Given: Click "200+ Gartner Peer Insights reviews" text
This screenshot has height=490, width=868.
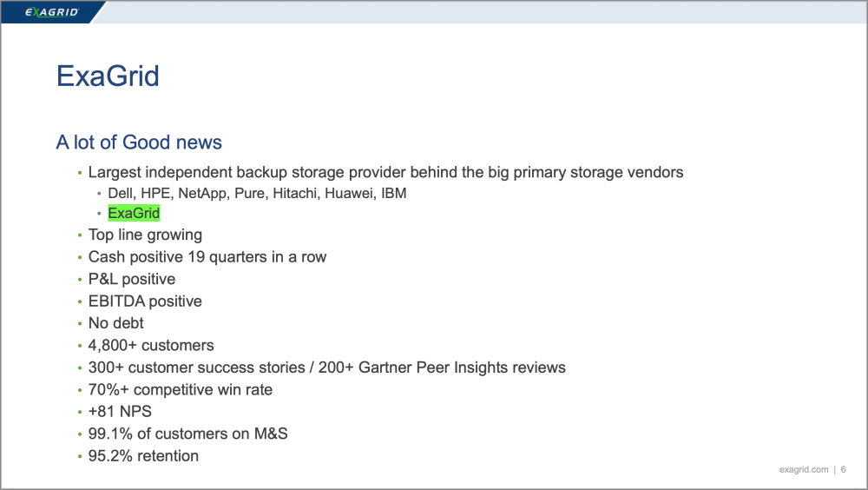Looking at the screenshot, I should (455, 367).
